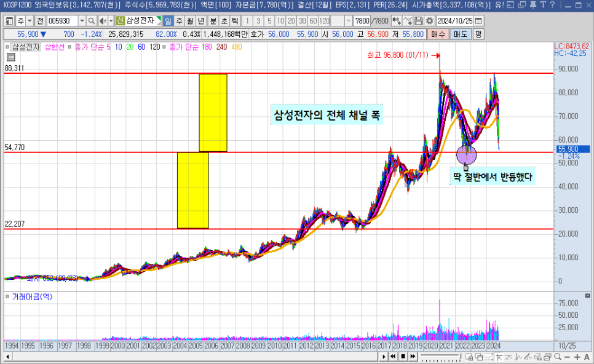Image resolution: width=594 pixels, height=364 pixels.
Task: Click the horizontal scrollbar right arrow
Action: pyautogui.click(x=384, y=357)
